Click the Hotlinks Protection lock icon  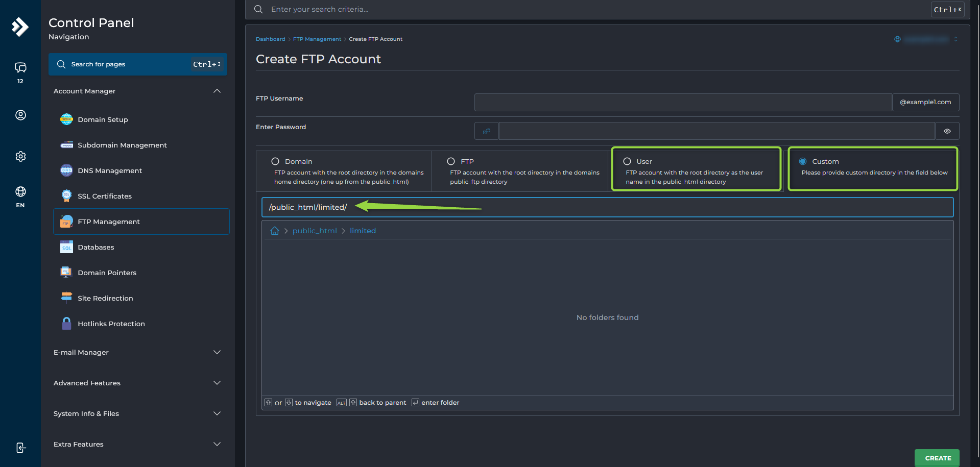pos(66,324)
